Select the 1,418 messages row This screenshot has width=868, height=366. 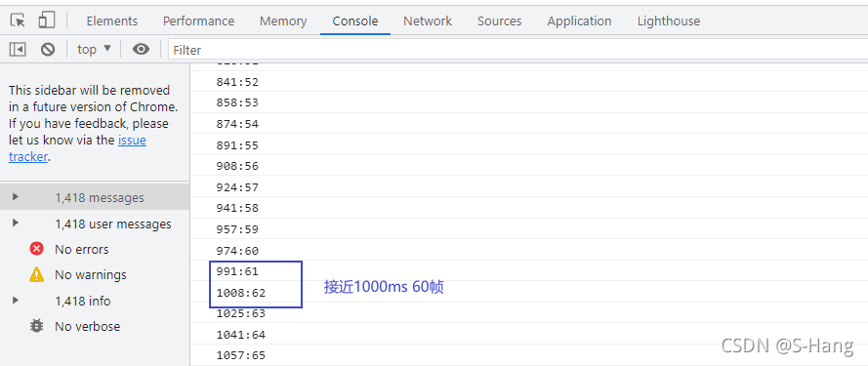(95, 198)
